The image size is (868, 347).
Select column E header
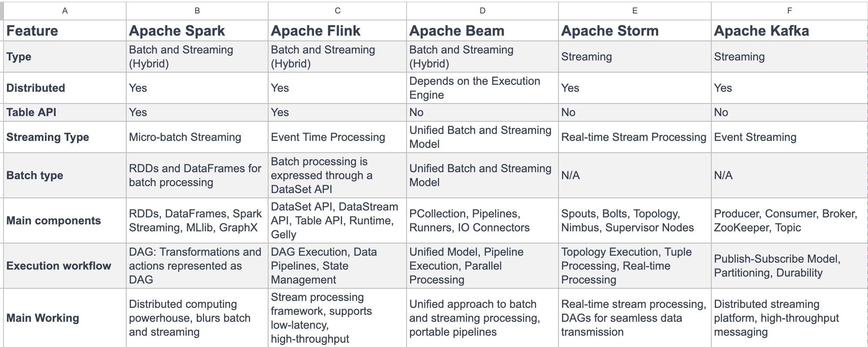tap(635, 11)
